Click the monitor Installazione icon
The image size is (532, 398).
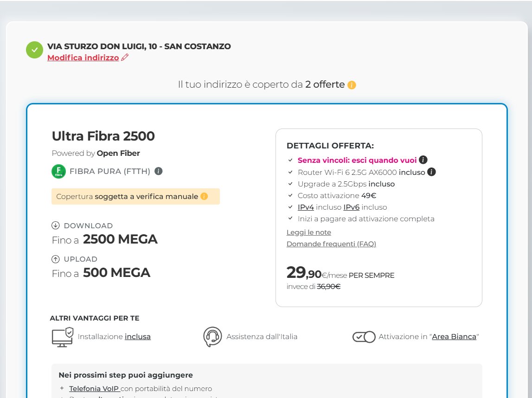pyautogui.click(x=62, y=337)
